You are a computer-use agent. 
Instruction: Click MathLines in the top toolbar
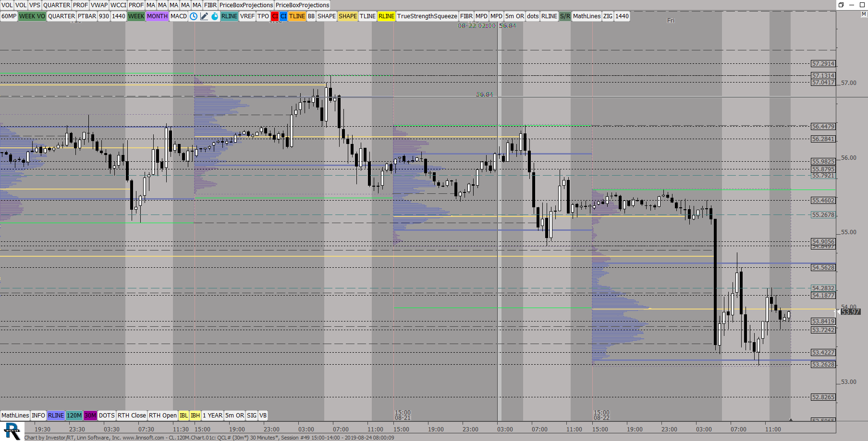pos(587,16)
